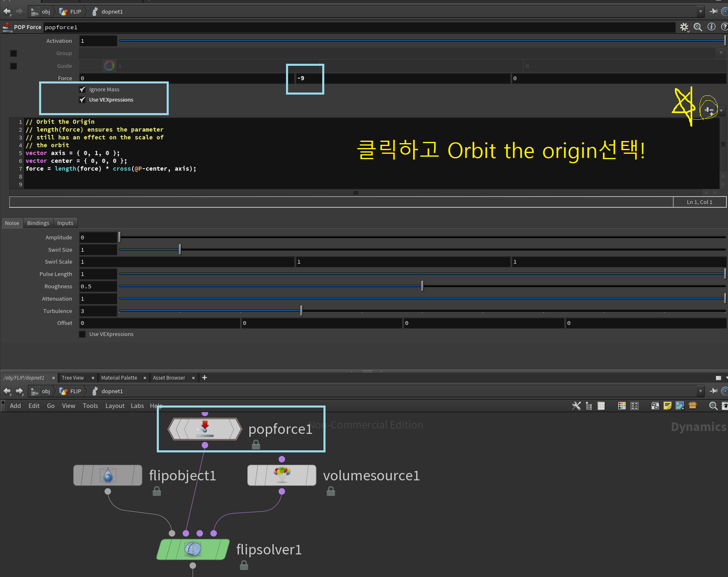This screenshot has height=577, width=728.
Task: Close the Asset Browser tab
Action: click(x=193, y=378)
